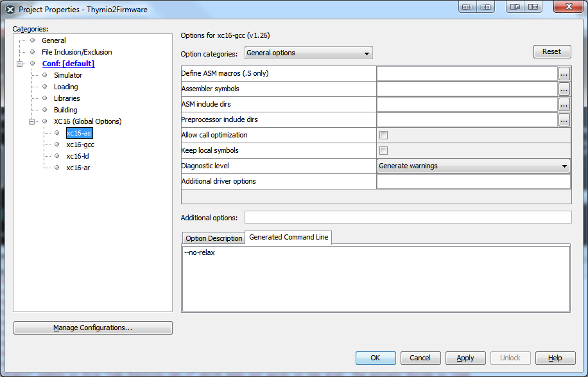Select xc16-as tree item
588x377 pixels.
[79, 133]
